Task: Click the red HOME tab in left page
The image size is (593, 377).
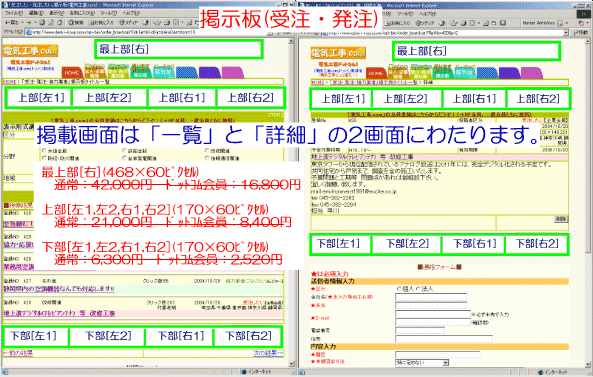Action: click(72, 72)
